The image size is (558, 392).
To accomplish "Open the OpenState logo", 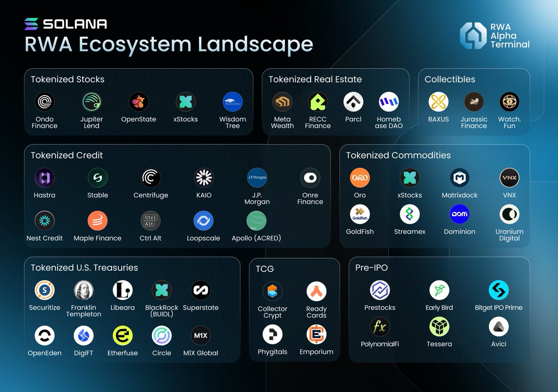I will click(139, 102).
